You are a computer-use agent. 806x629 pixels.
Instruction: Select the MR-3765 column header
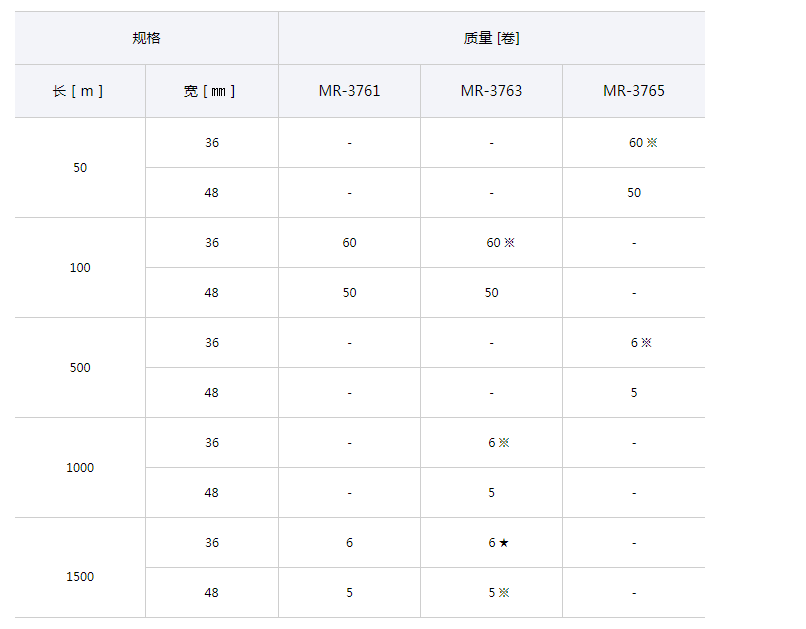tap(633, 91)
